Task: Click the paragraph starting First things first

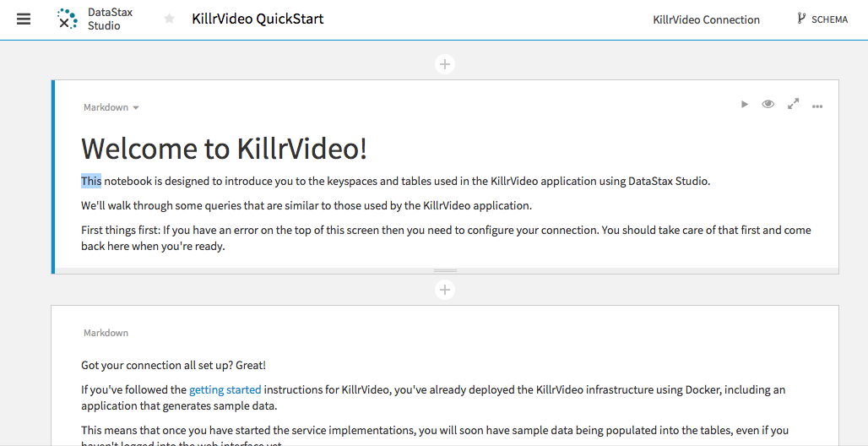Action: (x=446, y=238)
